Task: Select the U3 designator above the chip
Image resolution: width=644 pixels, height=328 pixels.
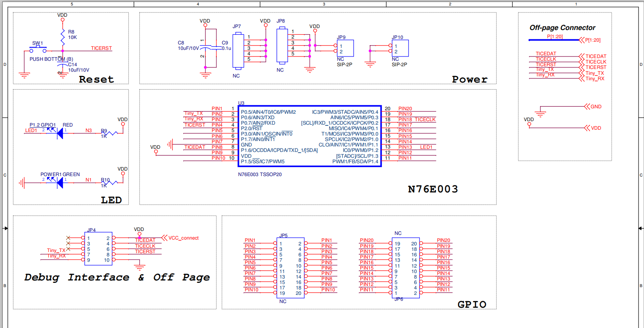Action: 241,103
